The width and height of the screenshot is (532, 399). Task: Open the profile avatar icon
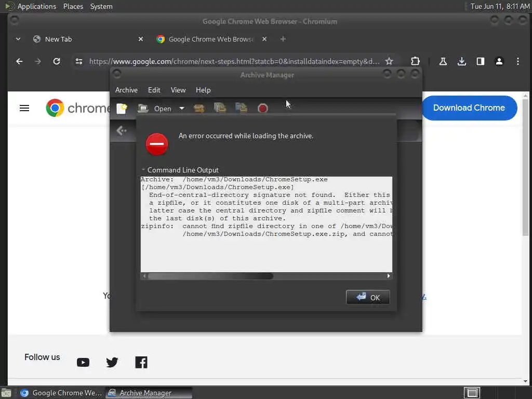499,61
